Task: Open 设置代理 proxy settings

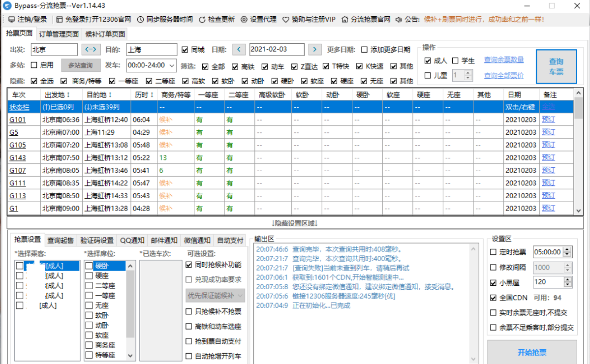Action: pyautogui.click(x=244, y=20)
